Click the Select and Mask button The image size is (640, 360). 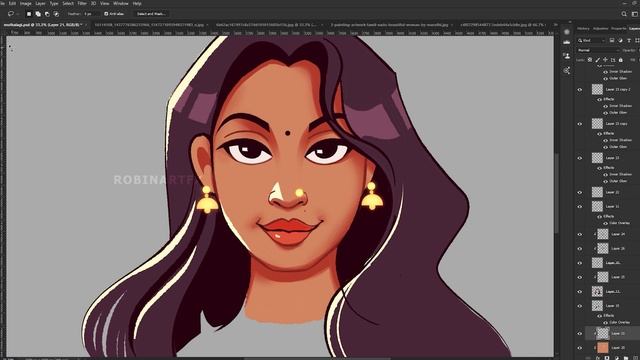151,14
